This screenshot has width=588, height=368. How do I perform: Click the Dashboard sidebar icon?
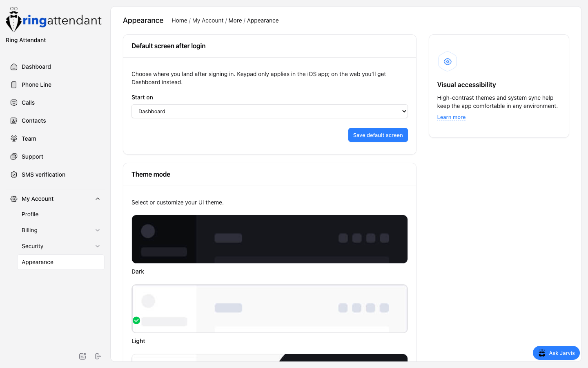14,67
